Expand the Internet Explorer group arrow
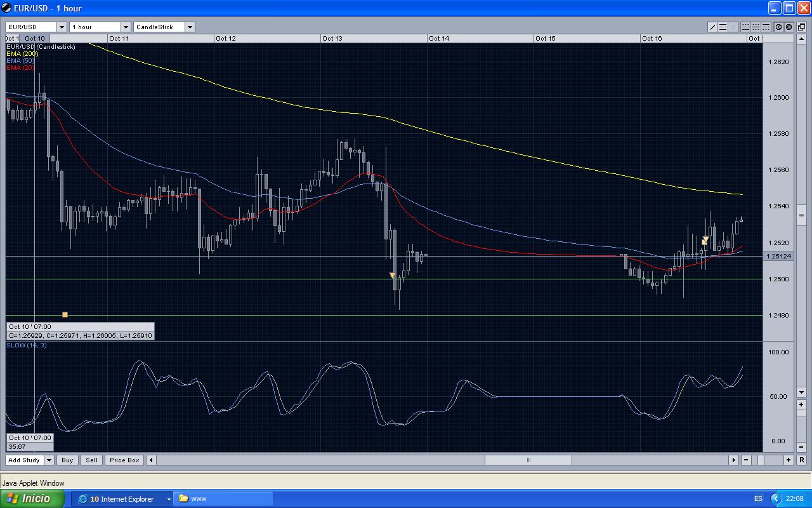Viewport: 812px width, 508px height. click(169, 499)
